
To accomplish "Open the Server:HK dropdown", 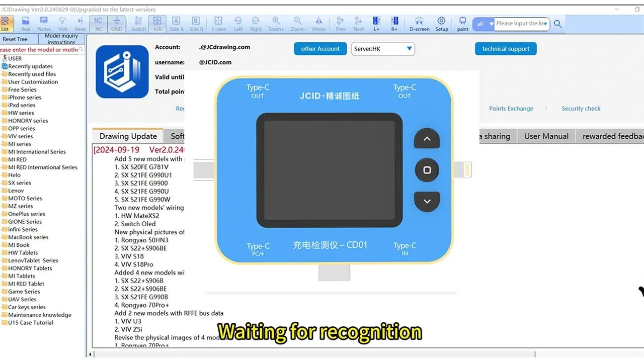I will tap(383, 49).
